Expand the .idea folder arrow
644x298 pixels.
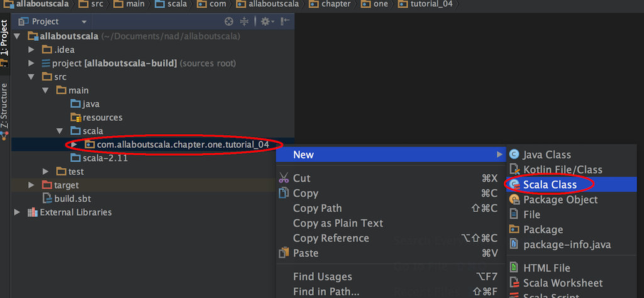(31, 50)
